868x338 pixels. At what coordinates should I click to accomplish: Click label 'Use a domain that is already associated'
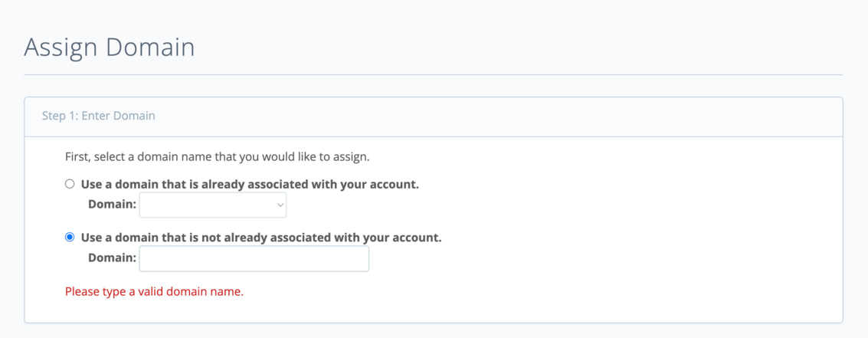[251, 185]
